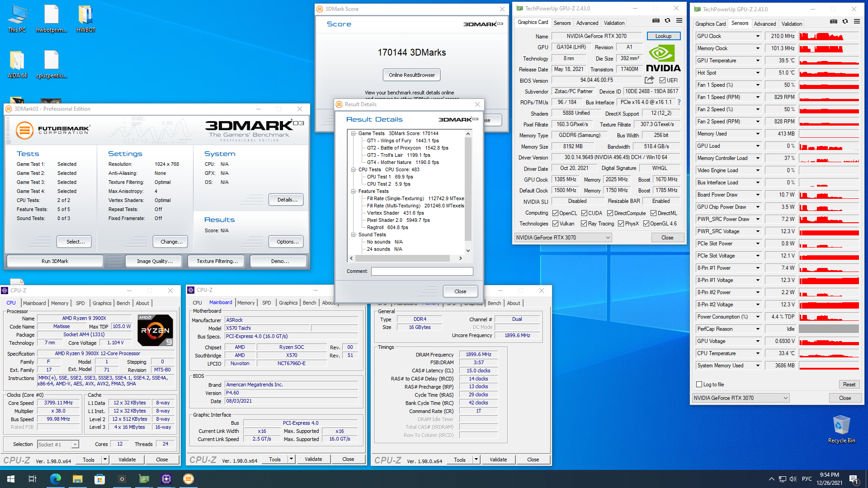Open SPD tab in Mainboard CPU-Z window

pyautogui.click(x=267, y=303)
